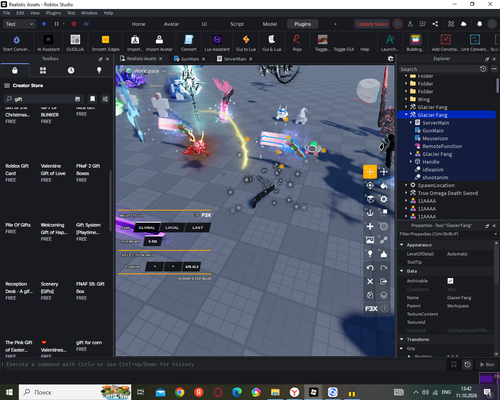Click the command bar Run button
The height and width of the screenshot is (400, 500).
[487, 364]
